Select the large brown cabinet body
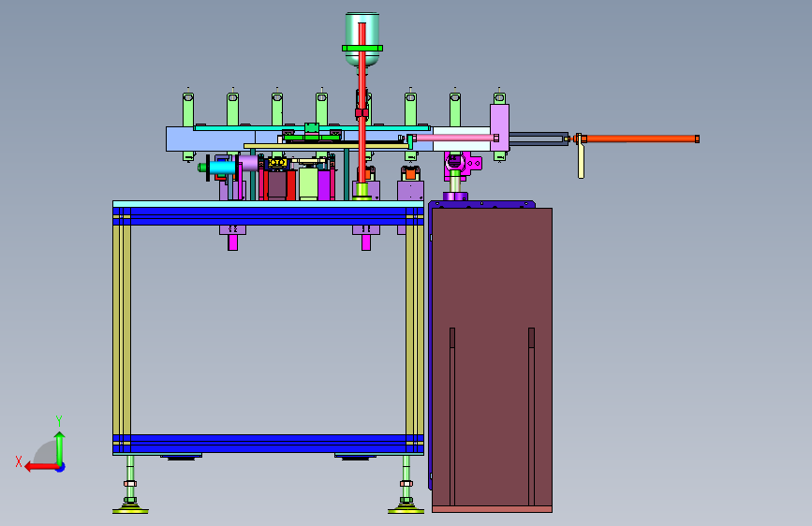The image size is (812, 526). pyautogui.click(x=492, y=358)
